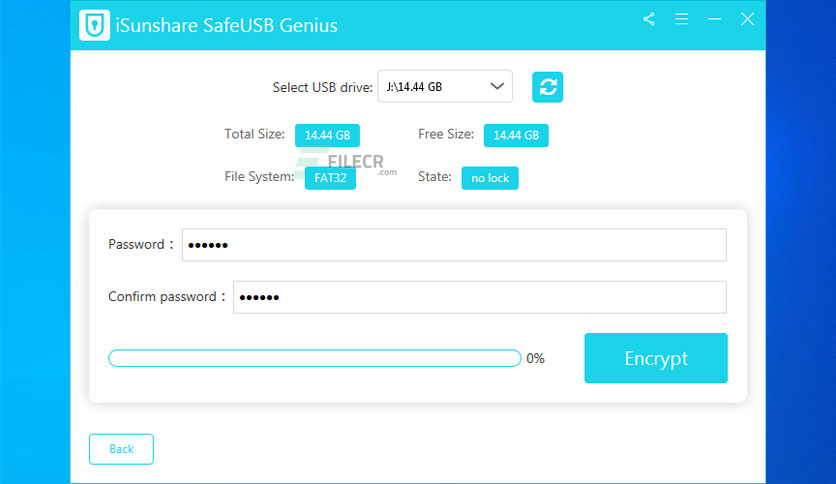
Task: Open the hamburger menu icon
Action: tap(681, 19)
